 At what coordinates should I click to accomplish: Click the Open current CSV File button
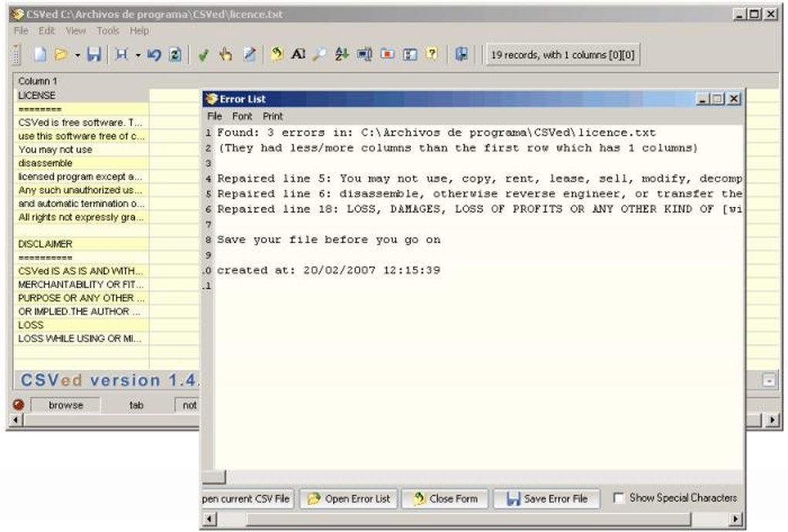(x=248, y=499)
